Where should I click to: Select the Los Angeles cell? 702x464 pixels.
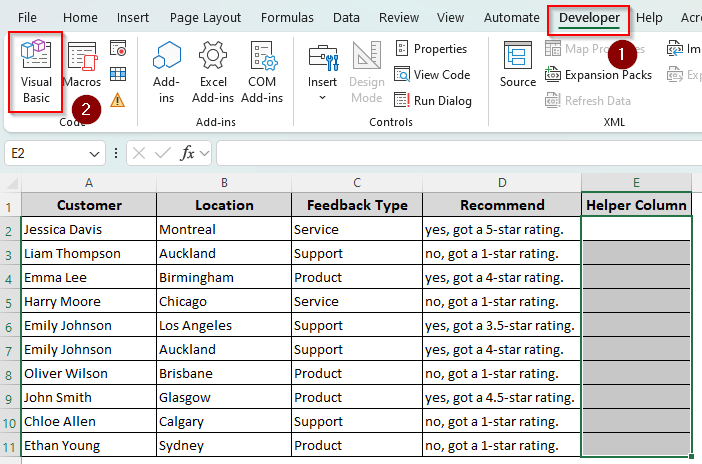(x=224, y=325)
